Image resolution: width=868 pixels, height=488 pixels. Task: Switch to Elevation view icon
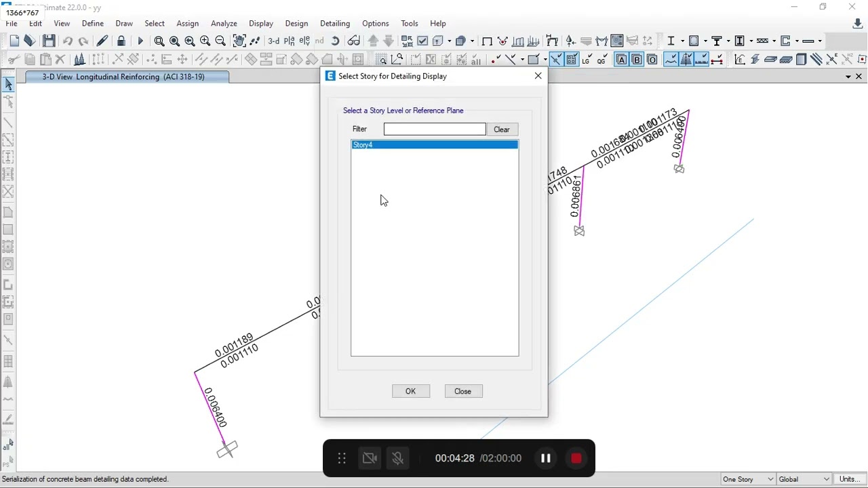(x=305, y=41)
